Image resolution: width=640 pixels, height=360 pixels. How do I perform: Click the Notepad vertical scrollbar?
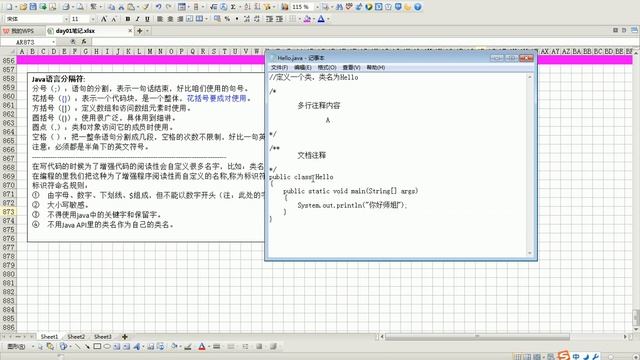coord(530,164)
